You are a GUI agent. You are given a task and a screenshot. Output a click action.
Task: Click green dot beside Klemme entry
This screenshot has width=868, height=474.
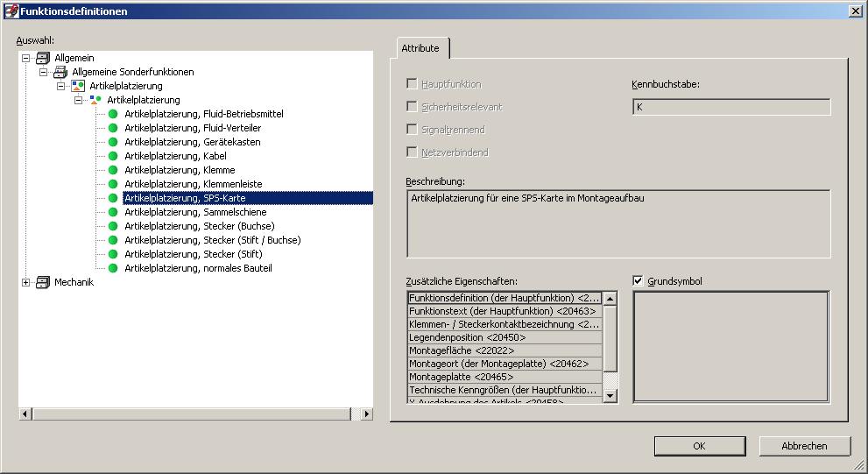(113, 170)
